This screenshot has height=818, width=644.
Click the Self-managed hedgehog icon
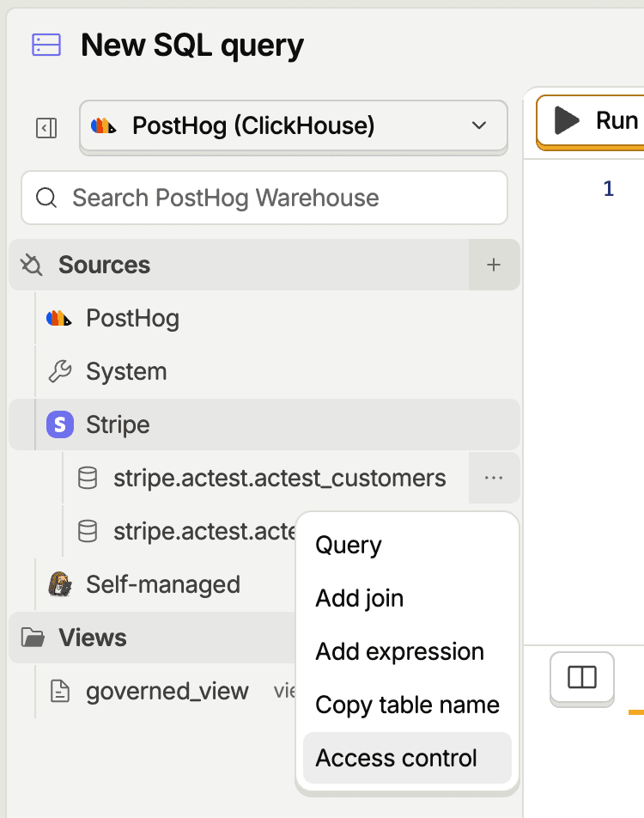coord(60,583)
